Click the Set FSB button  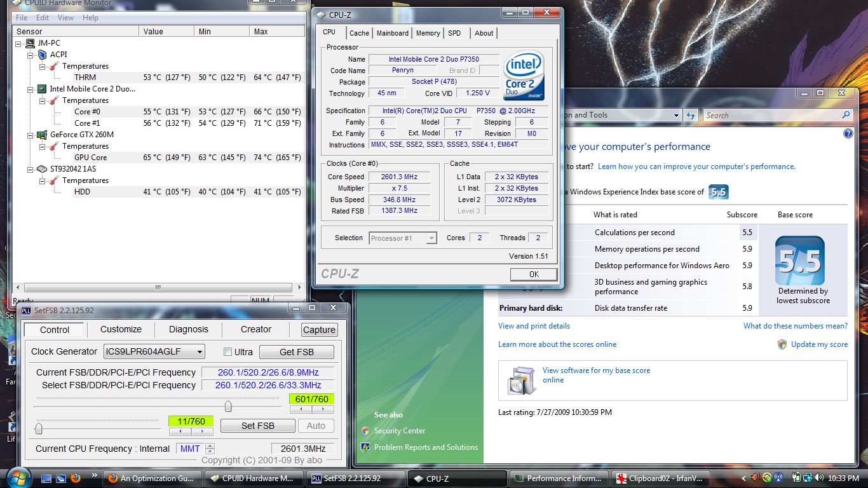(x=257, y=426)
